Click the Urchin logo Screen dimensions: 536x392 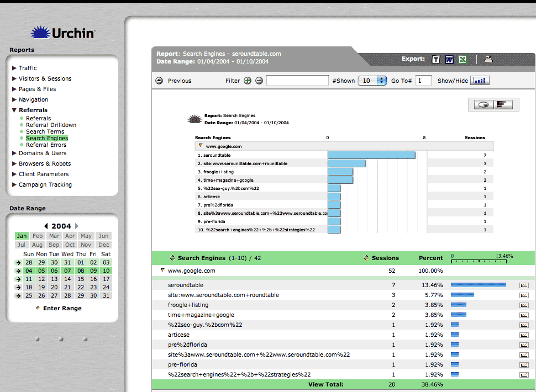62,33
